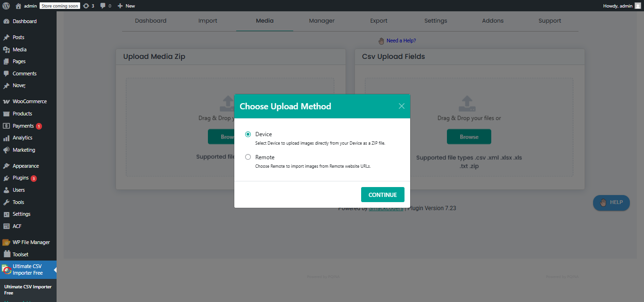Open the comments bubble in admin bar

pos(103,6)
